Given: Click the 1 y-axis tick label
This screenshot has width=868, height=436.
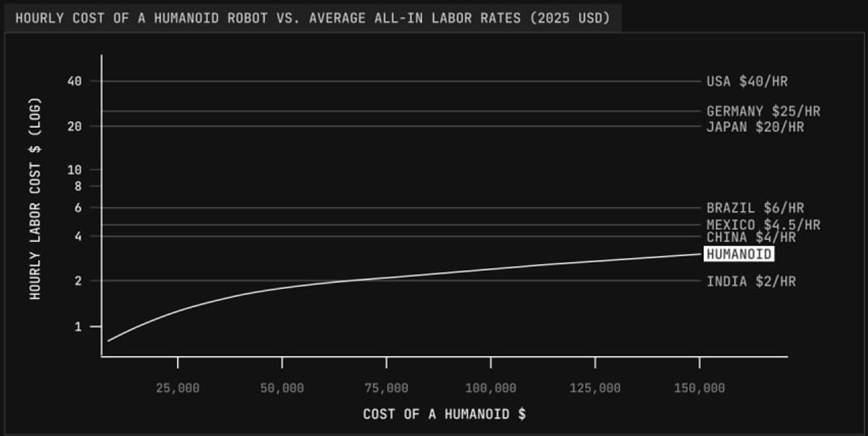Looking at the screenshot, I should (78, 327).
